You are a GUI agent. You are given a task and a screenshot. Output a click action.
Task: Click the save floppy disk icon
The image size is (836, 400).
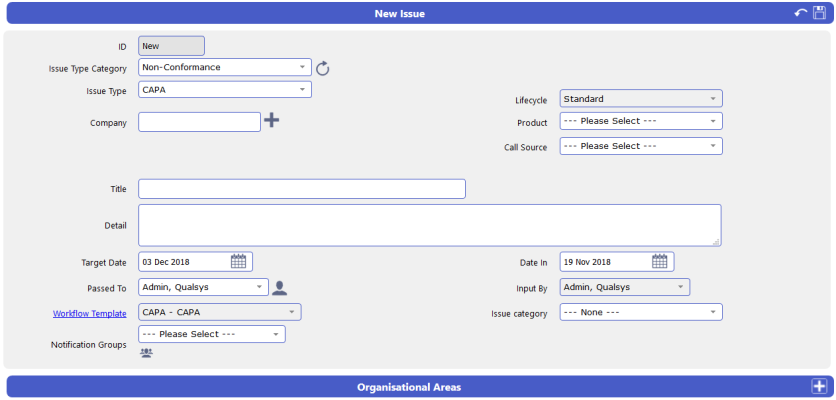click(x=819, y=13)
